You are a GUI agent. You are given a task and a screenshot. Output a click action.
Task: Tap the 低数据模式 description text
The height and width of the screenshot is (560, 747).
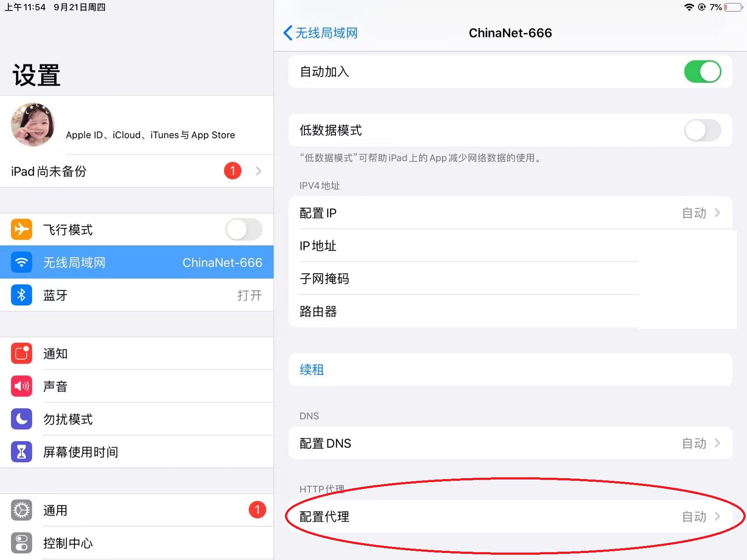421,158
